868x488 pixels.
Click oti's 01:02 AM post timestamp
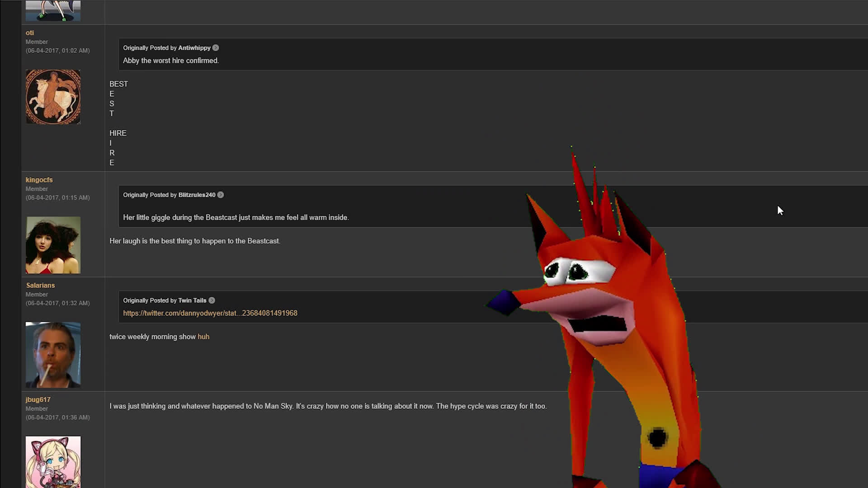coord(58,51)
